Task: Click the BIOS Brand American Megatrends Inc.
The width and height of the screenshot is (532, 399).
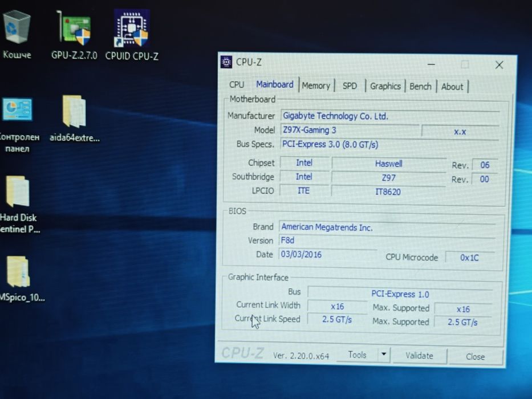Action: (x=387, y=227)
